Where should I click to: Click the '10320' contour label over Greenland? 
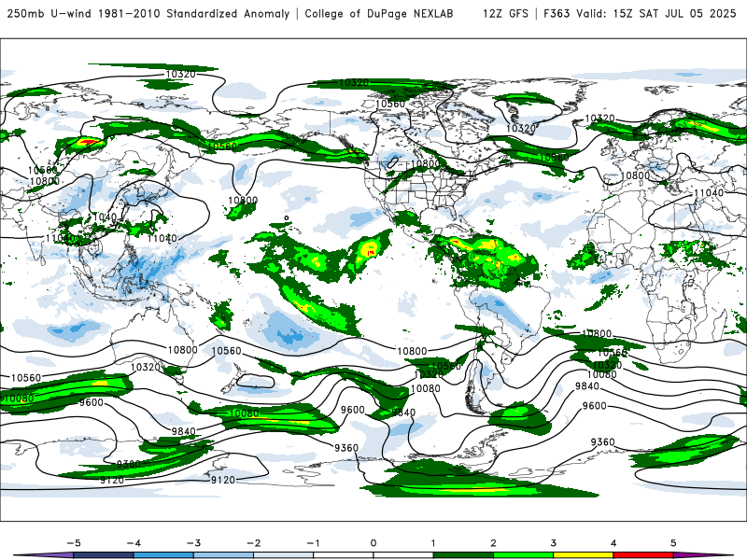521,128
